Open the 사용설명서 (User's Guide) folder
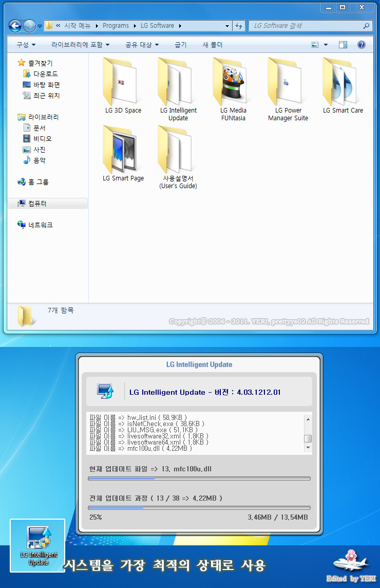This screenshot has width=380, height=588. pos(178,157)
